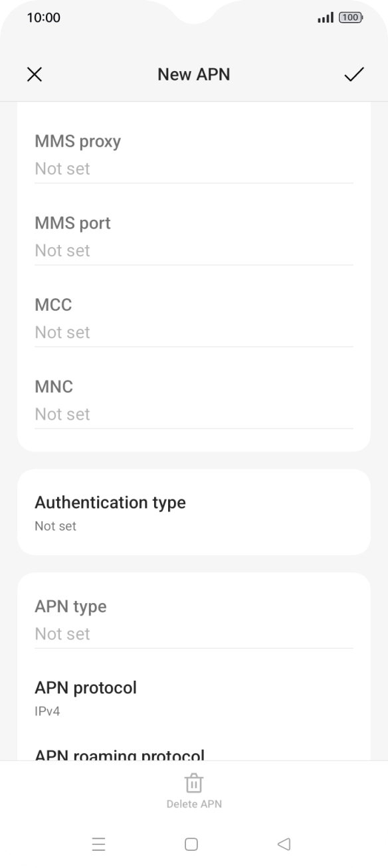
Task: Tap the battery indicator in the status bar
Action: click(351, 18)
